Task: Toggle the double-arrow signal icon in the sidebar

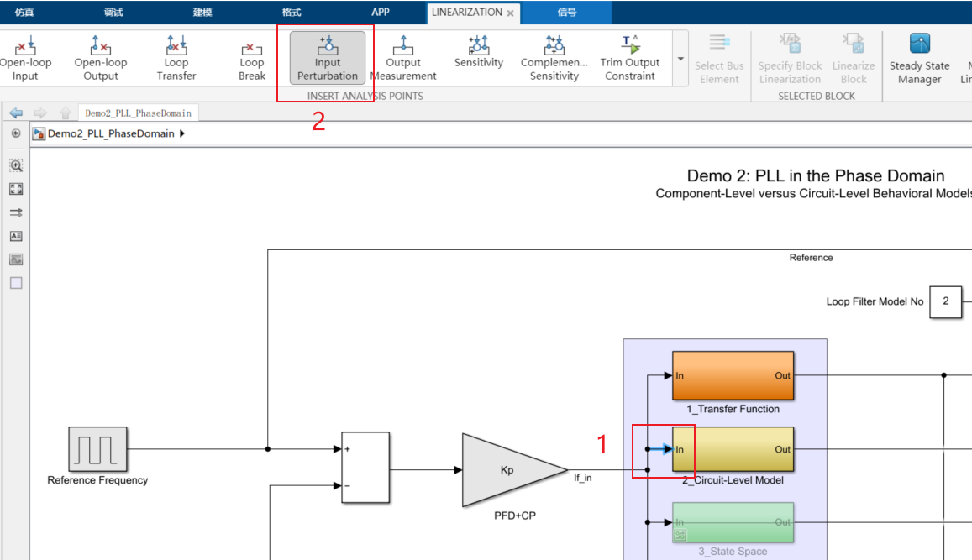Action: pos(16,212)
